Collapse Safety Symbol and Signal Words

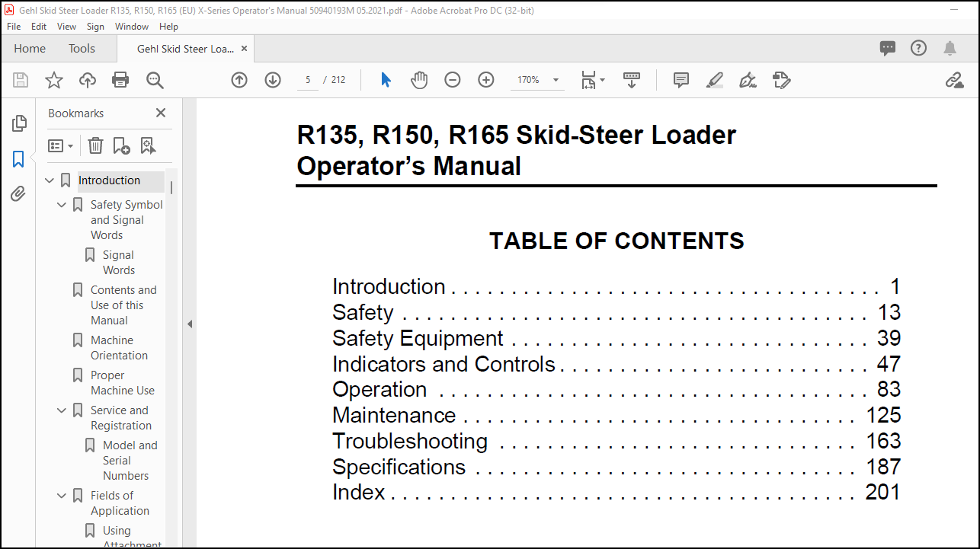[x=62, y=205]
